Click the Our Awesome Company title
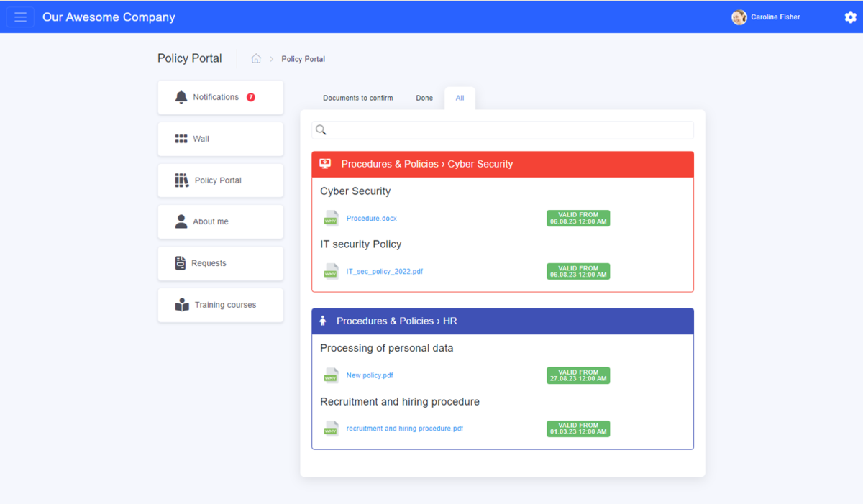The height and width of the screenshot is (504, 863). coord(109,17)
